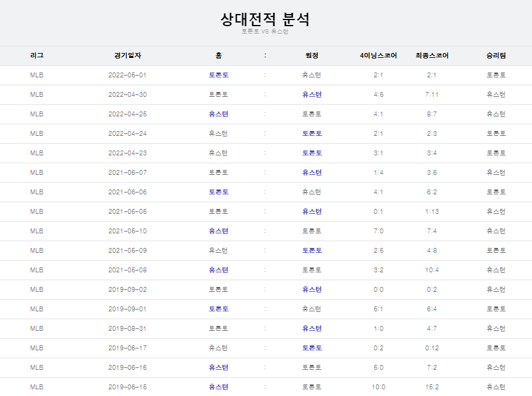
Task: Click the 최종스코어 column header
Action: (x=432, y=55)
